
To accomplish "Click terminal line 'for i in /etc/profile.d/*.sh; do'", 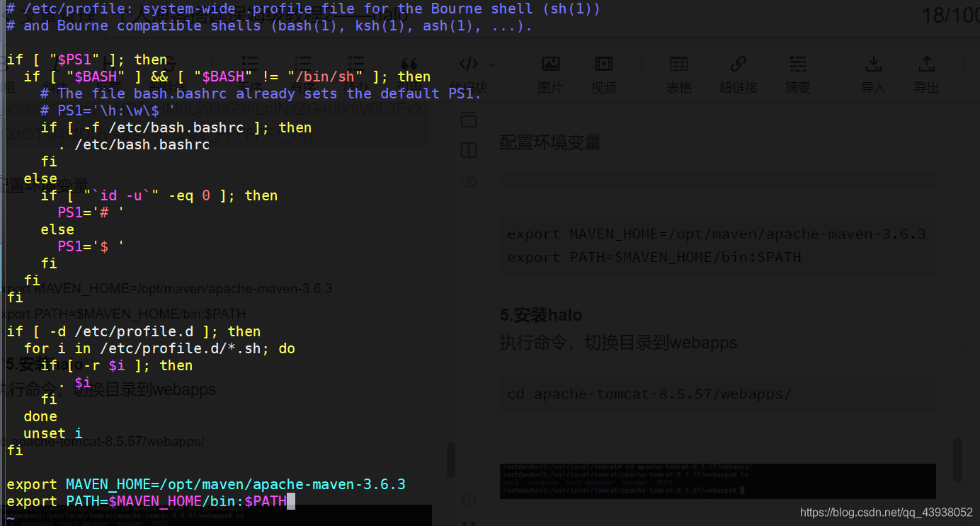I will (159, 348).
